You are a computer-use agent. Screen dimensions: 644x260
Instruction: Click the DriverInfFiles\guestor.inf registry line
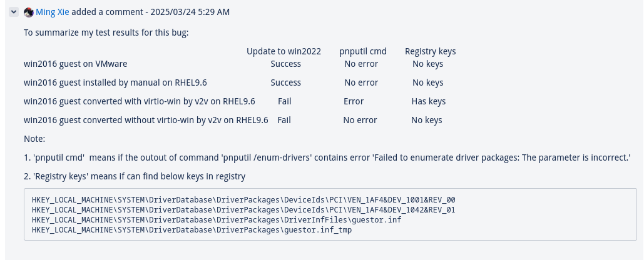click(x=217, y=220)
